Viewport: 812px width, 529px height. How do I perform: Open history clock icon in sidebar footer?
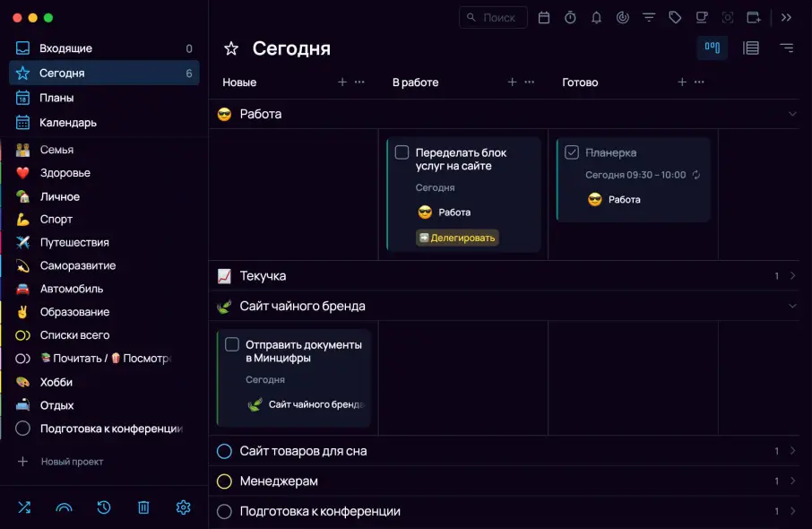[104, 507]
